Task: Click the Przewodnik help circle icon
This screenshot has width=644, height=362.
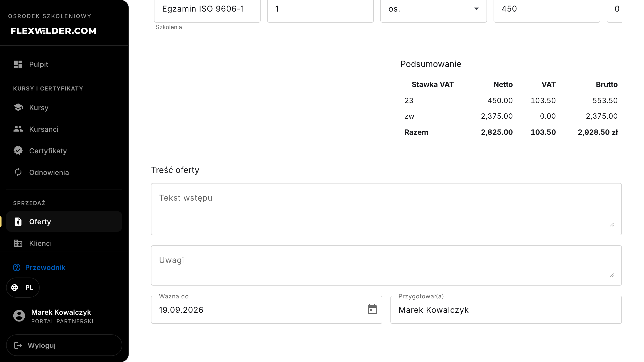Action: click(x=17, y=267)
